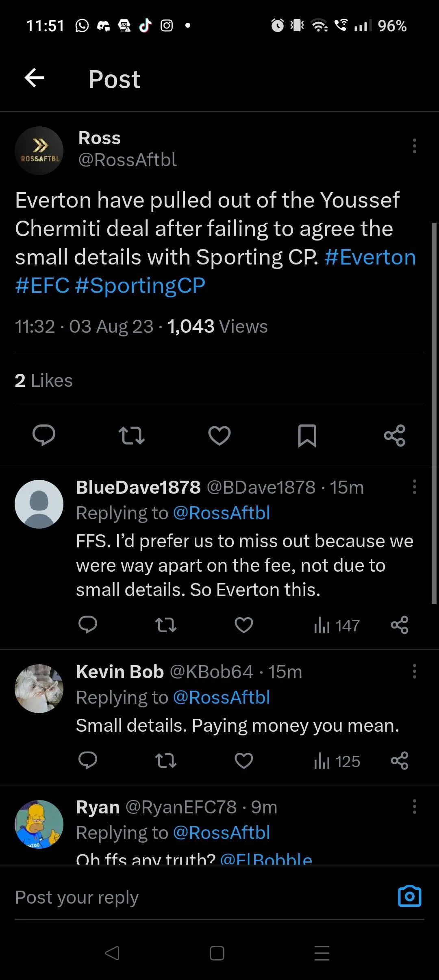Share the main post
The image size is (439, 980).
point(395,436)
